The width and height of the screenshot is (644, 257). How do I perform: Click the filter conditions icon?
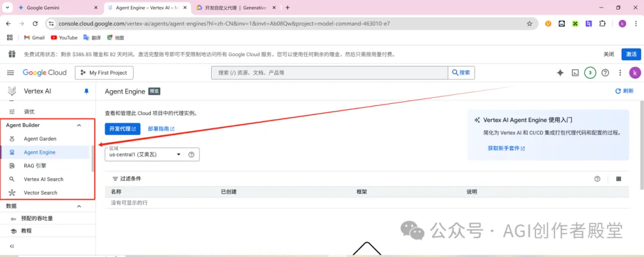115,179
